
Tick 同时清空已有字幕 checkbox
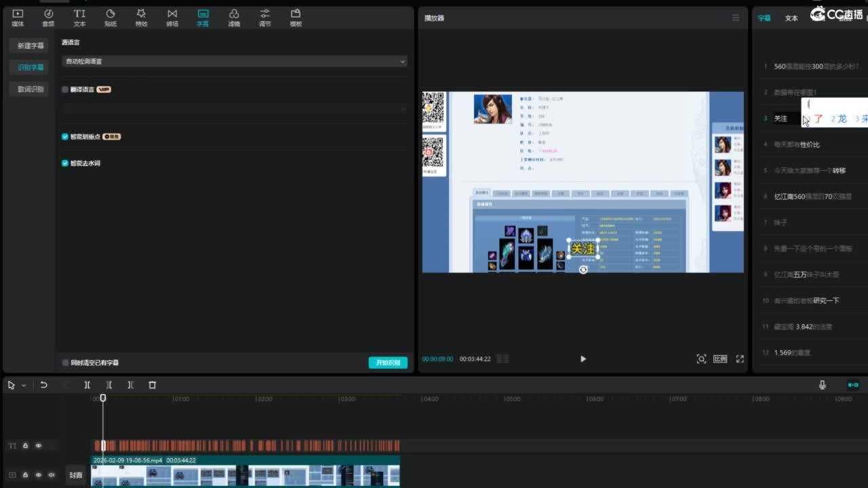click(65, 363)
